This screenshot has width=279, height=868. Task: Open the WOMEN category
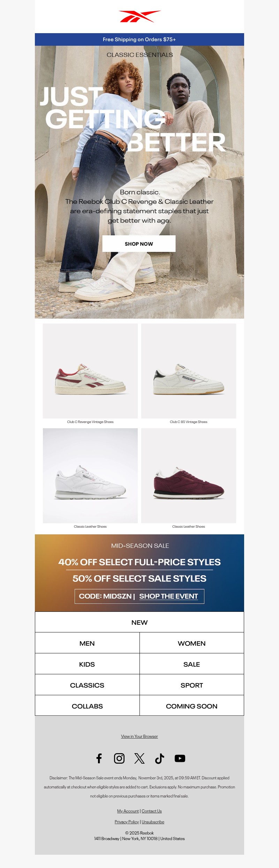192,643
